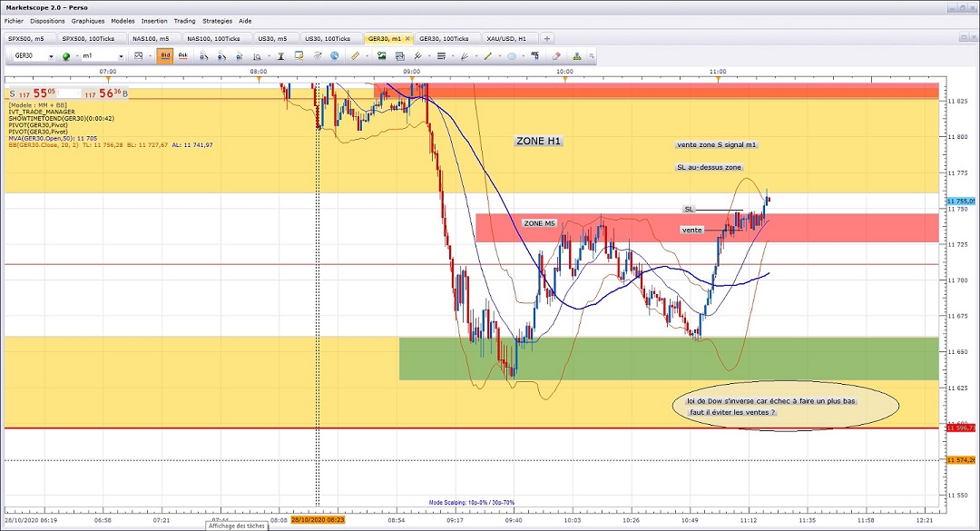The image size is (980, 531).
Task: Close the GER30, m1 tab
Action: (x=407, y=39)
